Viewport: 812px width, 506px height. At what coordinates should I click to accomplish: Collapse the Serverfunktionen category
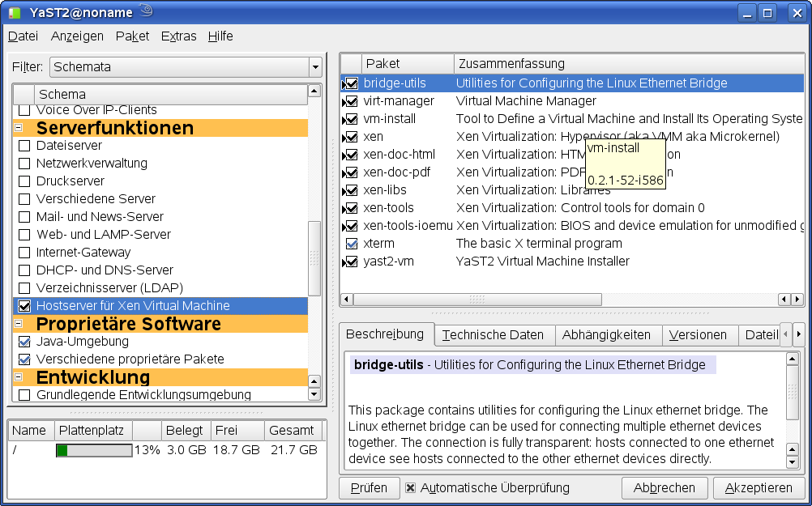19,128
